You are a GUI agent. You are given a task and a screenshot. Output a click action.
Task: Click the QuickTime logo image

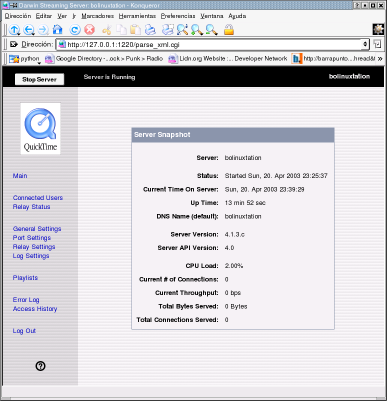40,128
